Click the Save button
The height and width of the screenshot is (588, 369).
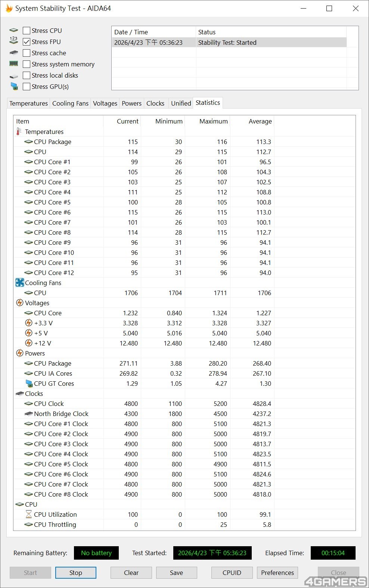coord(176,573)
